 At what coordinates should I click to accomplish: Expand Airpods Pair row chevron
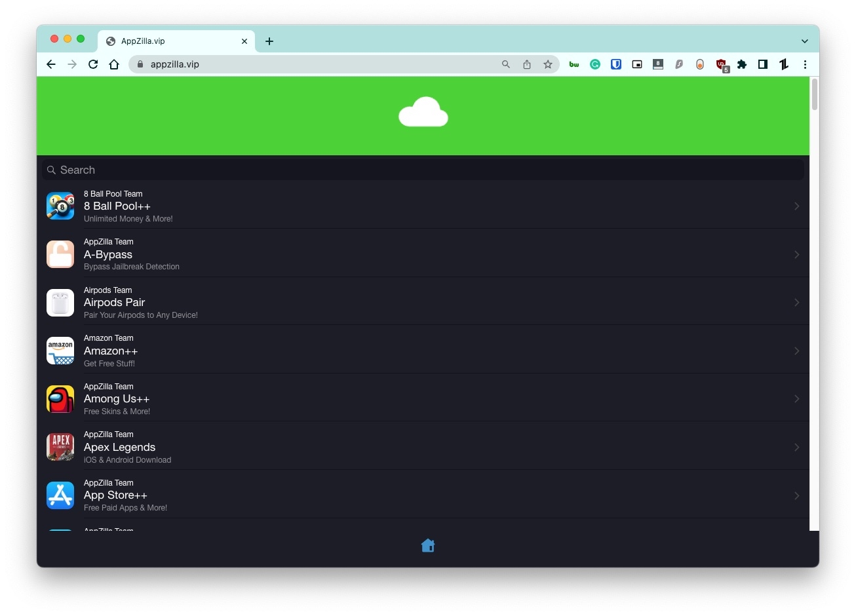tap(796, 302)
